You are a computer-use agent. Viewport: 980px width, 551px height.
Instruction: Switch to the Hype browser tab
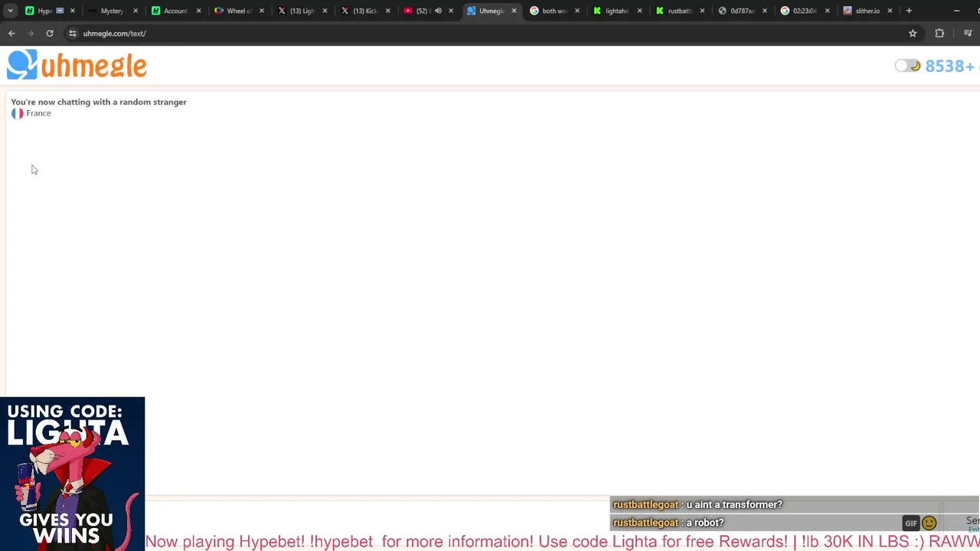click(x=44, y=11)
